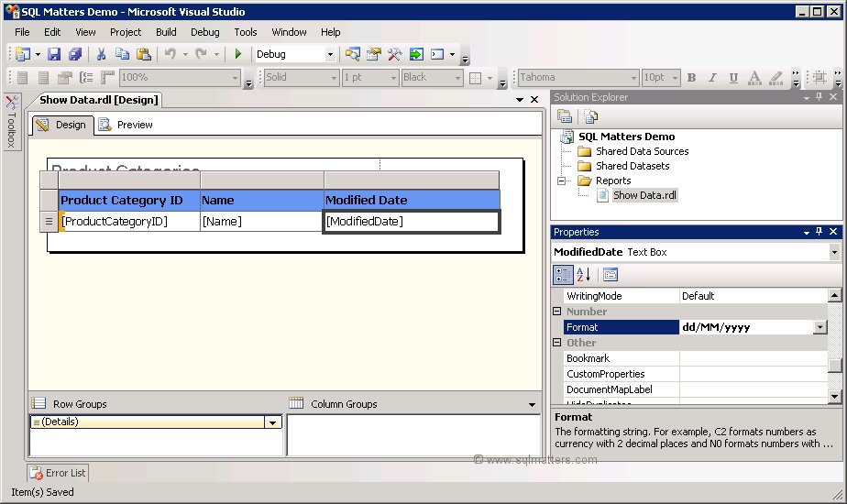Select the [ProductCategoryID] table cell
Screen dimensions: 847x504
[x=129, y=222]
